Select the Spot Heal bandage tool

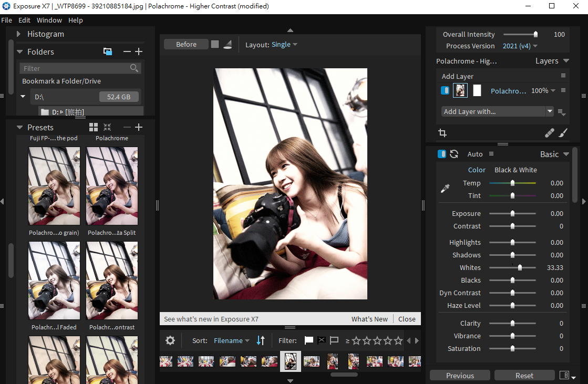pos(549,133)
